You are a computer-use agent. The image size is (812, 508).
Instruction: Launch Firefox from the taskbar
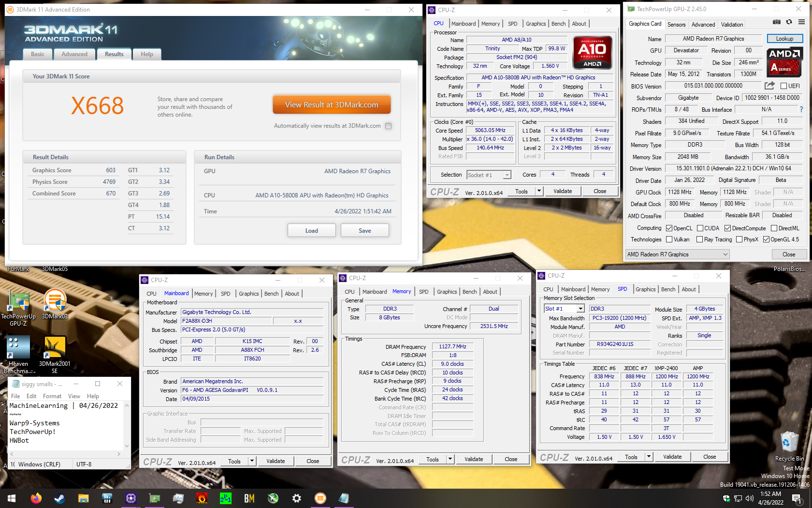point(36,498)
